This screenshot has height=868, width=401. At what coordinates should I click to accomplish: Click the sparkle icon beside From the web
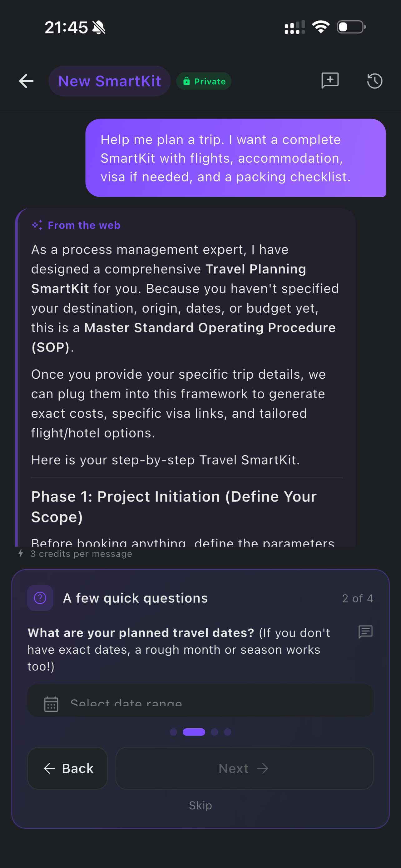pos(37,225)
